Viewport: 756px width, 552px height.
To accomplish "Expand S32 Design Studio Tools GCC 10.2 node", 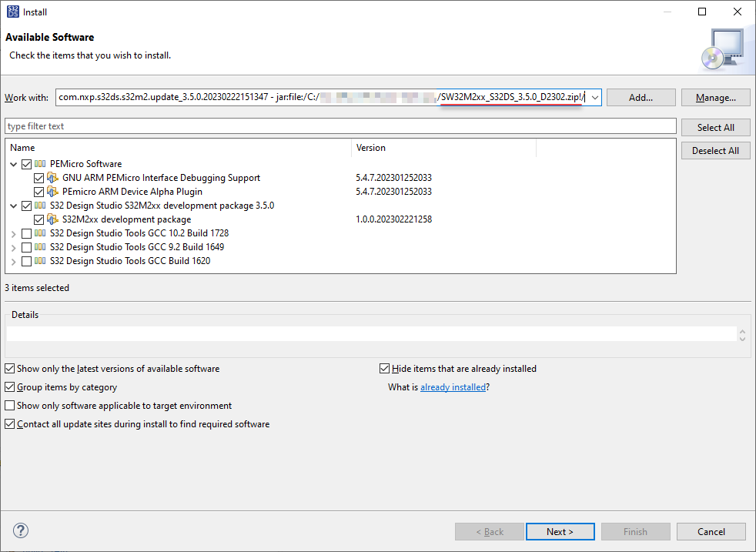I will pos(14,233).
